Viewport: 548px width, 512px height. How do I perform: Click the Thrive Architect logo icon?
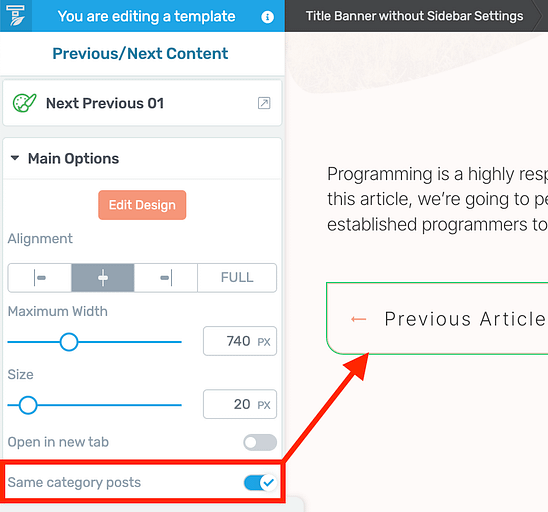point(16,16)
